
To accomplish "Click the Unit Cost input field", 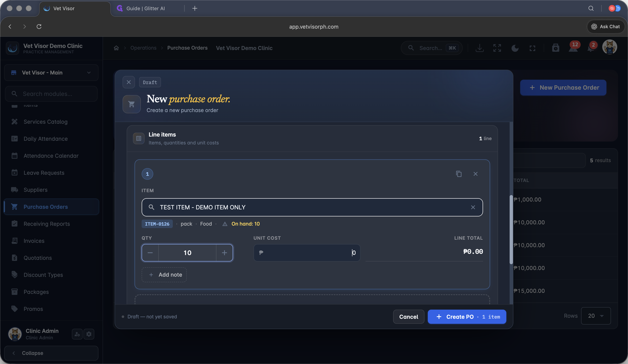I will click(x=307, y=253).
